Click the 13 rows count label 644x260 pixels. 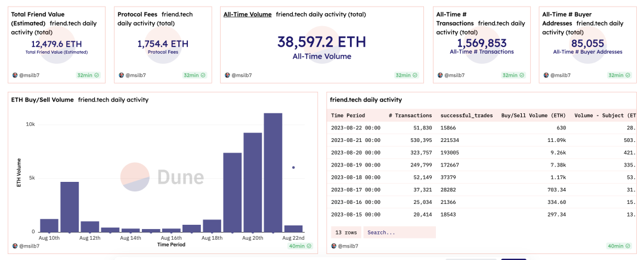click(345, 232)
